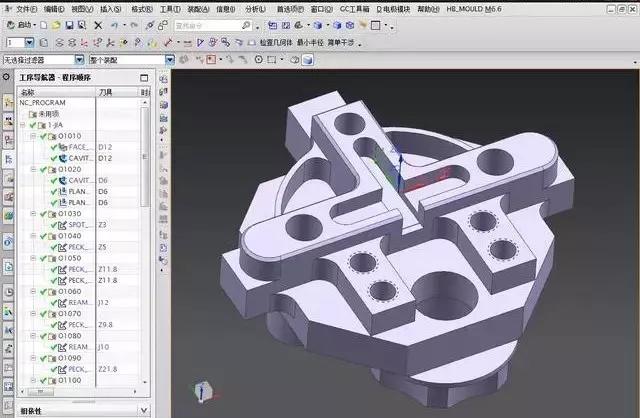This screenshot has width=640, height=418.
Task: Click the scroll down arrow in navigator
Action: 145,382
